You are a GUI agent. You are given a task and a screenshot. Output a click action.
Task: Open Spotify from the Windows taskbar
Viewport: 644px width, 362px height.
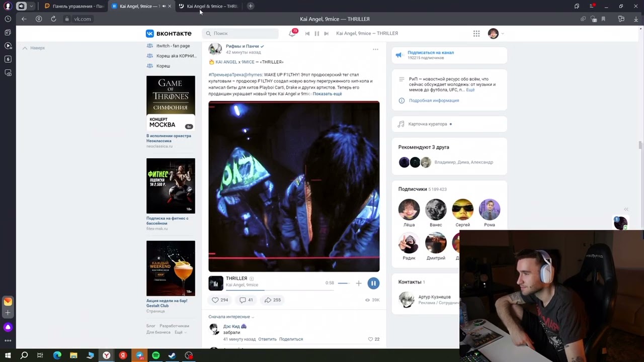point(156,355)
